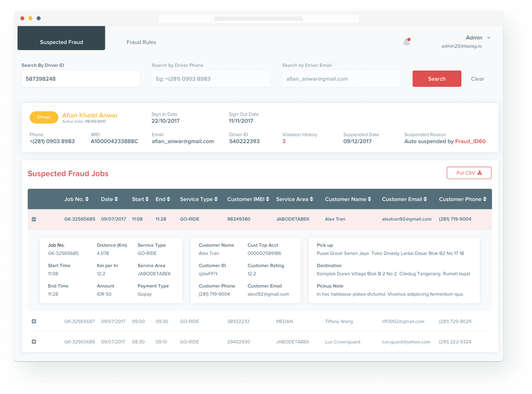532x394 pixels.
Task: Click suspended date 09/12/2017
Action: pyautogui.click(x=357, y=142)
